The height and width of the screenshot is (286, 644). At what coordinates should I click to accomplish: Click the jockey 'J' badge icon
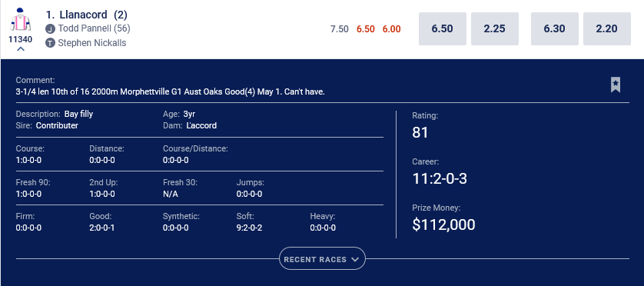pyautogui.click(x=50, y=28)
